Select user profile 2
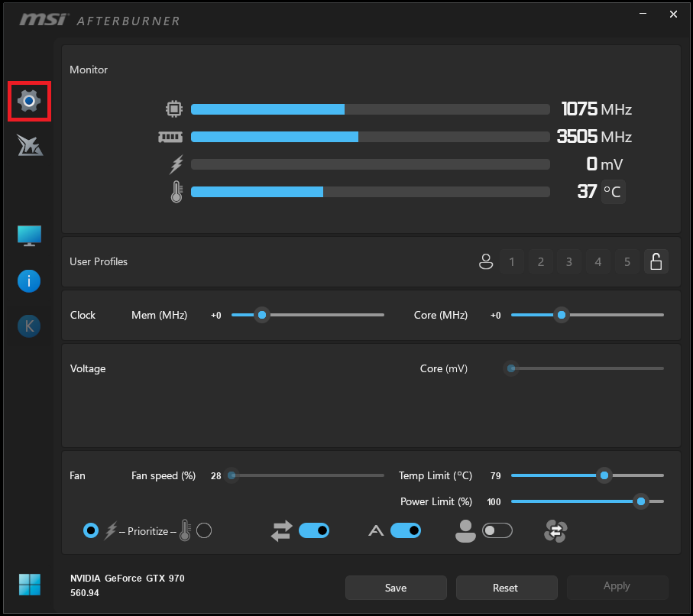This screenshot has height=616, width=693. pyautogui.click(x=540, y=261)
